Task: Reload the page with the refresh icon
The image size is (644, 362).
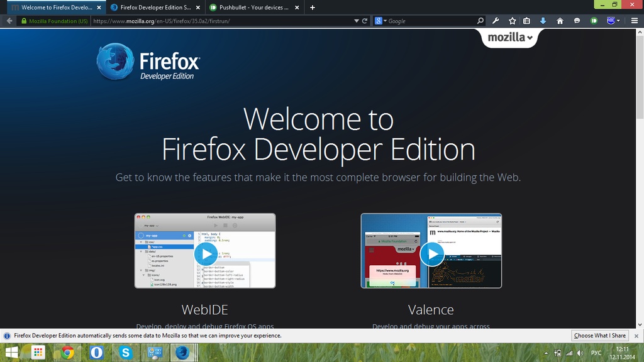Action: (x=365, y=20)
